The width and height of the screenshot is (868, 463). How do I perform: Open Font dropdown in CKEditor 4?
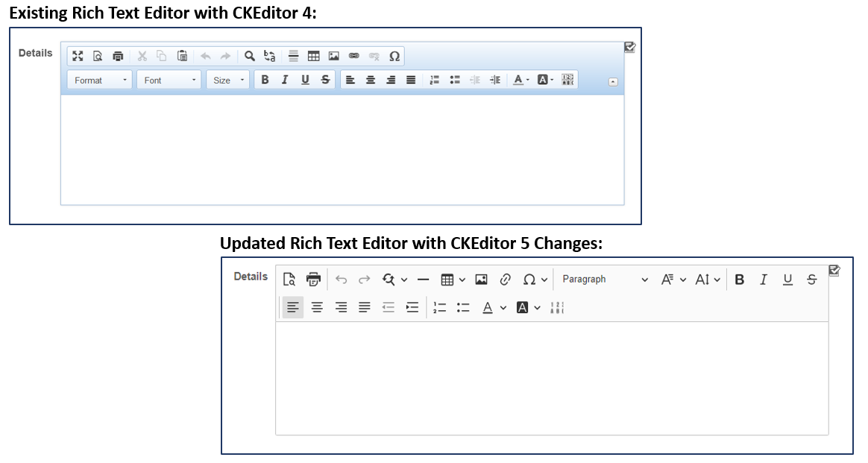click(169, 81)
